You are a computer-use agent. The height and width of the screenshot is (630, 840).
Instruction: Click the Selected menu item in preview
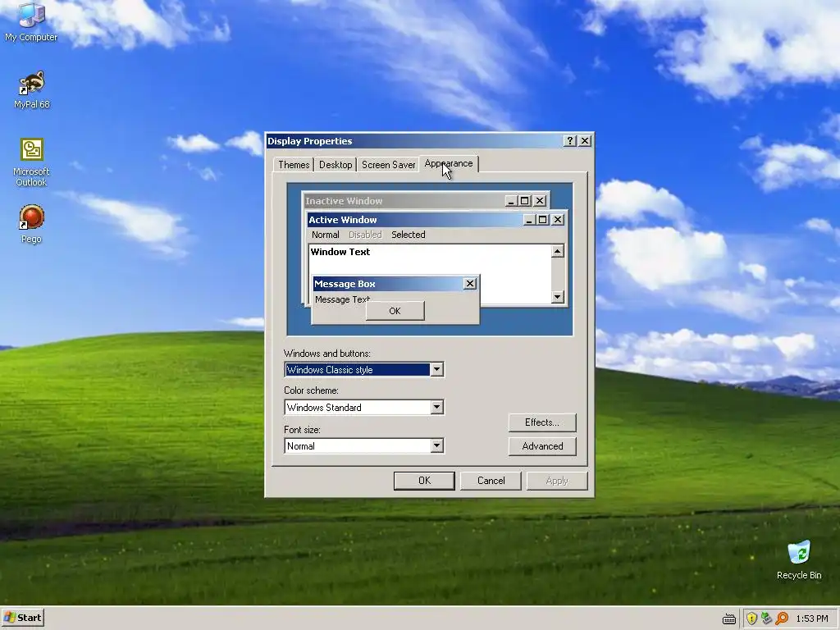coord(409,235)
